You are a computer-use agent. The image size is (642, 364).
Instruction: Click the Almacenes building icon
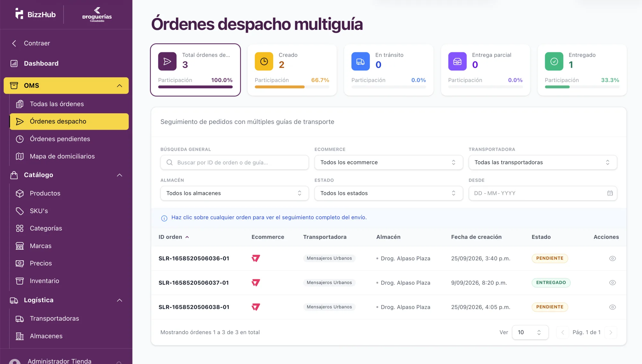pyautogui.click(x=20, y=336)
